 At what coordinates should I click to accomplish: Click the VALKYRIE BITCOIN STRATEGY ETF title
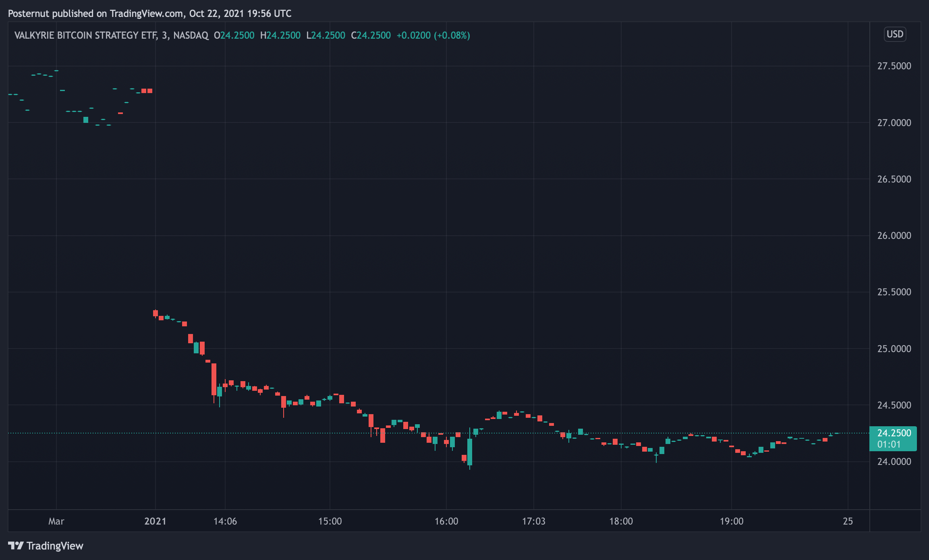click(86, 35)
